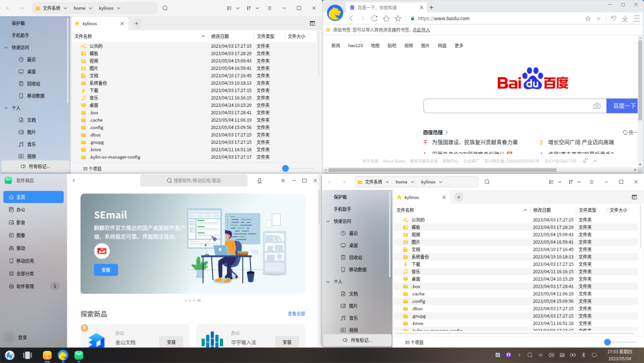Open the home breadcrumb dropdown arrow
Image resolution: width=644 pixels, height=363 pixels.
point(91,8)
